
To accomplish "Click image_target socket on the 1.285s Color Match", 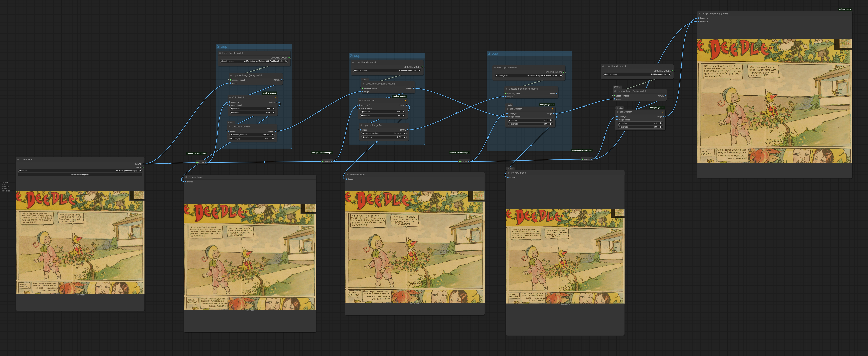I will pos(507,117).
